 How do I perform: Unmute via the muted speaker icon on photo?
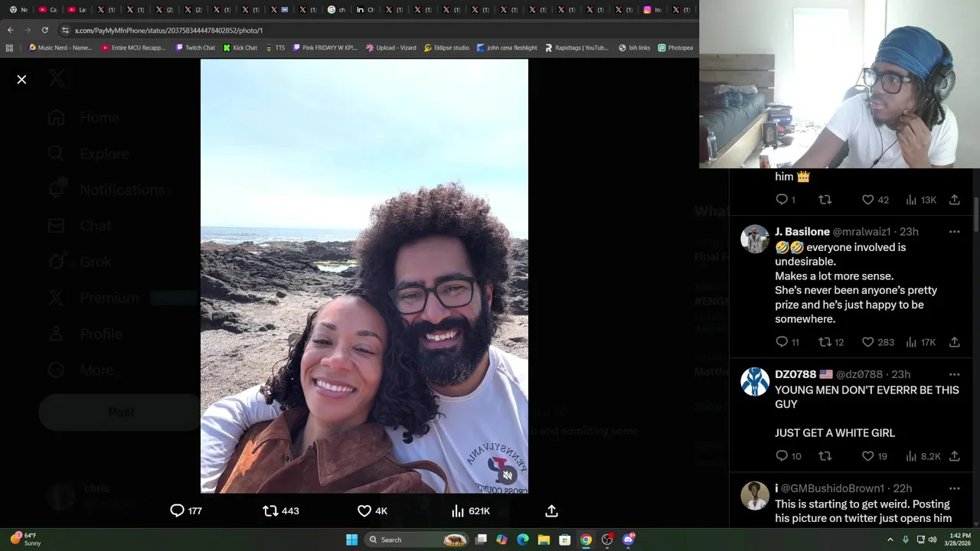[x=507, y=475]
